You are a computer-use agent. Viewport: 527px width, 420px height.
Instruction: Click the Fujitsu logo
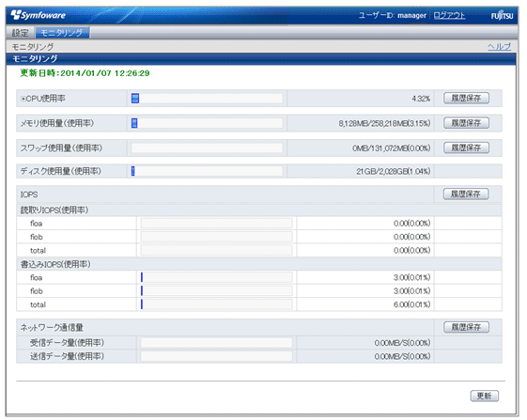(x=503, y=16)
